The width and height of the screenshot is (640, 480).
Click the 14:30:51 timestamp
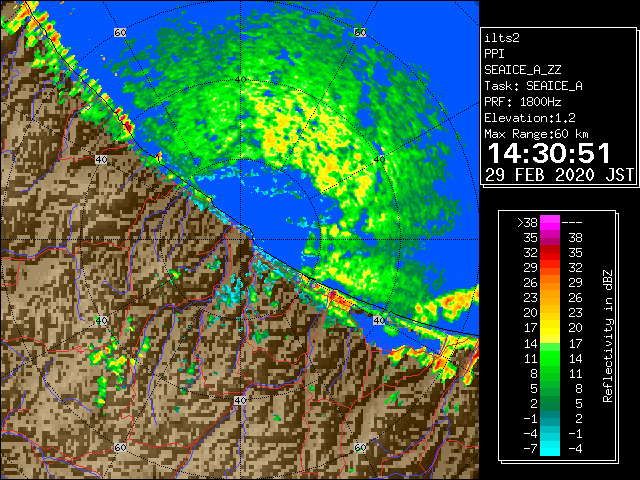pos(549,153)
